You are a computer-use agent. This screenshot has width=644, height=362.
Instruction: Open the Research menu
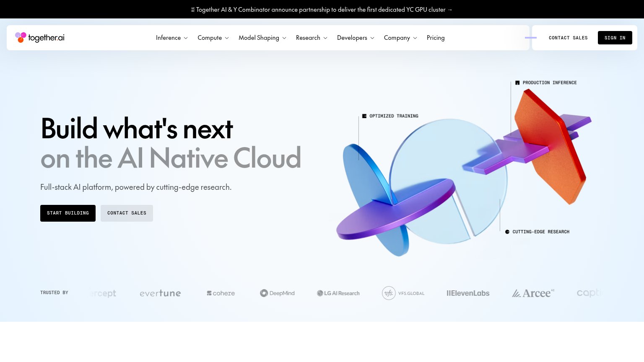coord(312,38)
